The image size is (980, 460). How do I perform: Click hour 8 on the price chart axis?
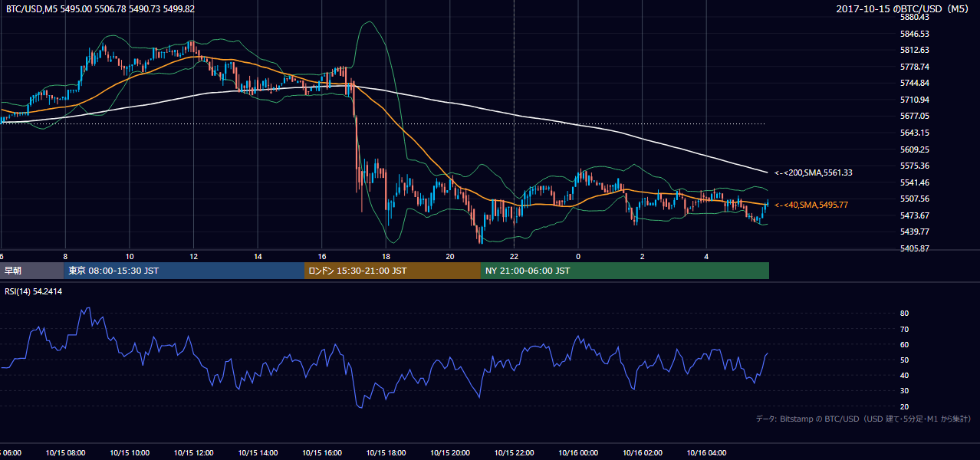click(65, 256)
